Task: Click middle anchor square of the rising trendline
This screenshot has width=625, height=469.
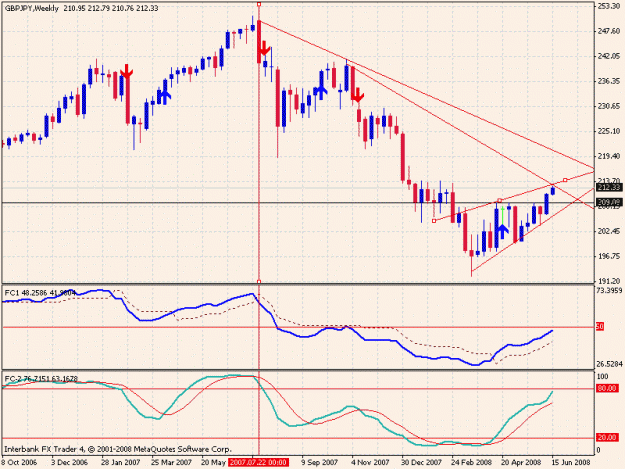Action: (x=500, y=200)
